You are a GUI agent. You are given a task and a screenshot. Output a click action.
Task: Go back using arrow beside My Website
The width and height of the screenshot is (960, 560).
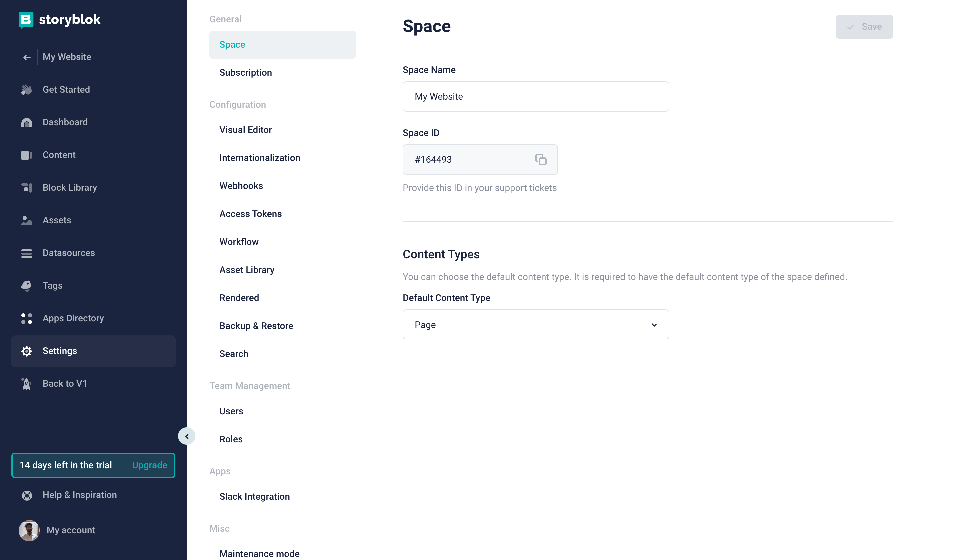coord(27,57)
